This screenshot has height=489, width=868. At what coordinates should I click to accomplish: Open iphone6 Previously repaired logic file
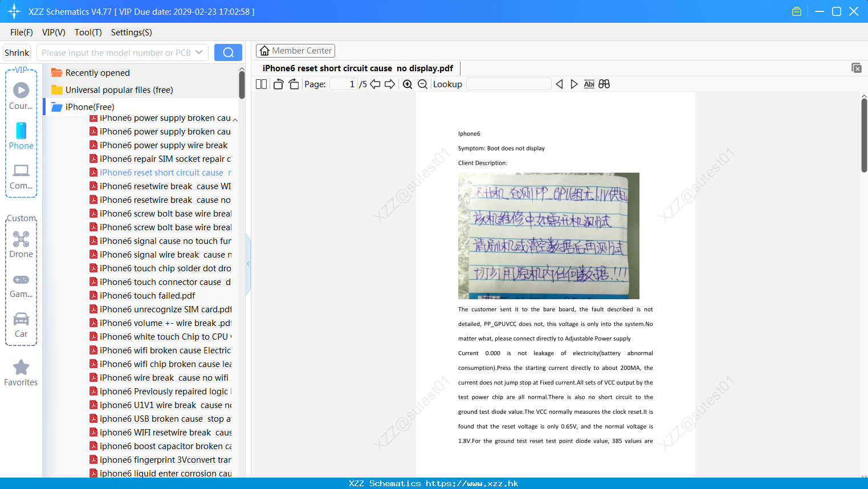160,392
